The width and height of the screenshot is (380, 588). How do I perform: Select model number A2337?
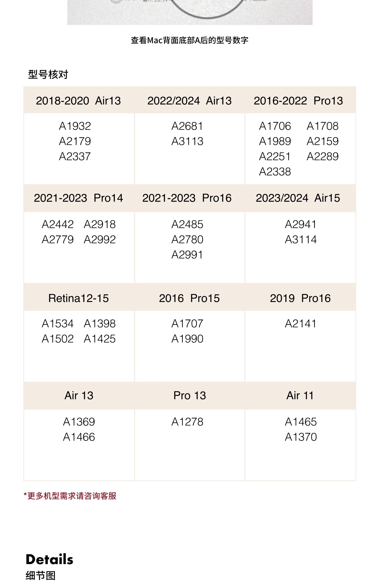click(75, 156)
